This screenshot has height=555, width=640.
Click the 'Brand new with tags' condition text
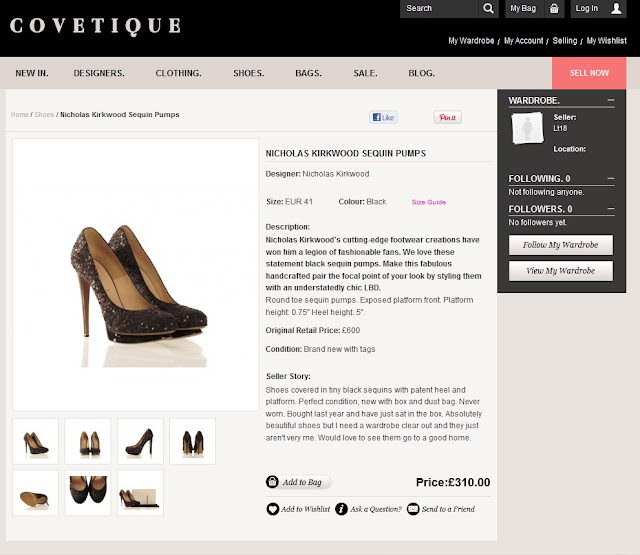click(339, 349)
